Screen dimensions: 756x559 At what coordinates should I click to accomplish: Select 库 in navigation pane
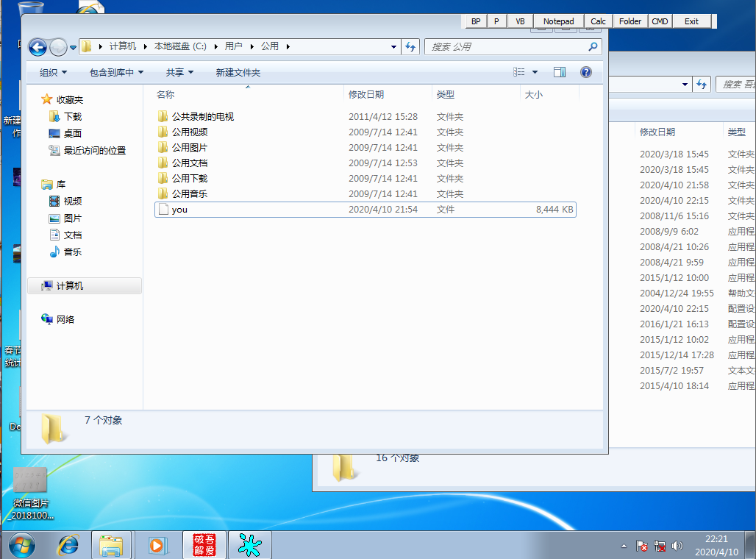pos(54,184)
